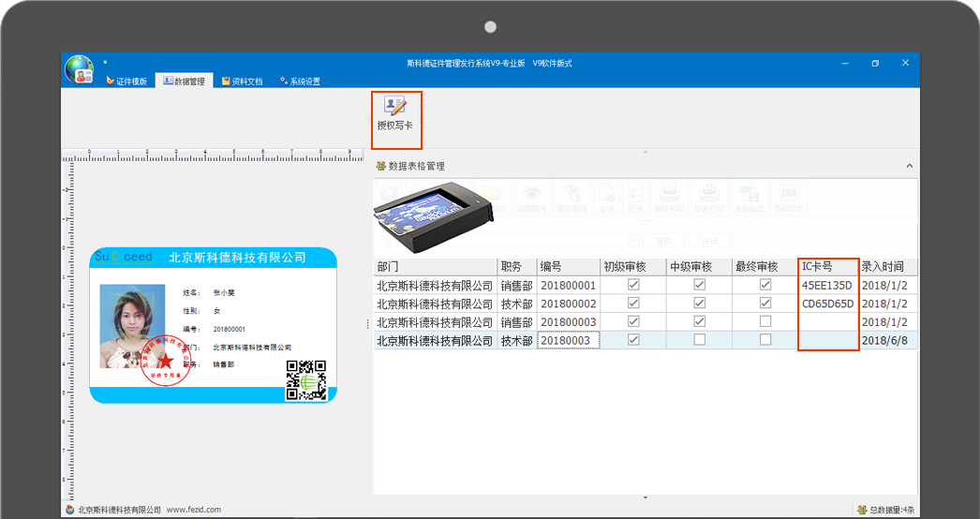This screenshot has width=980, height=519.
Task: Sort by the 编号 column header
Action: (x=568, y=267)
